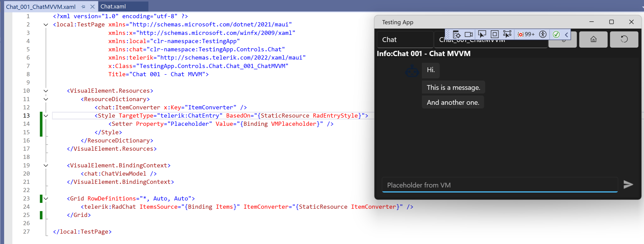This screenshot has height=244, width=644.
Task: Enable the select element pointer tool
Action: [482, 34]
